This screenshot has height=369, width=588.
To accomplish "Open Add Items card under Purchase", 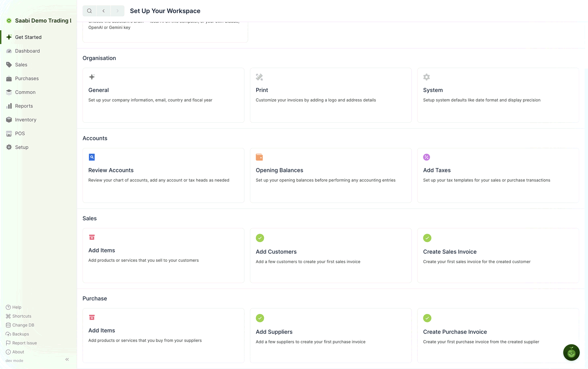I will coord(163,336).
